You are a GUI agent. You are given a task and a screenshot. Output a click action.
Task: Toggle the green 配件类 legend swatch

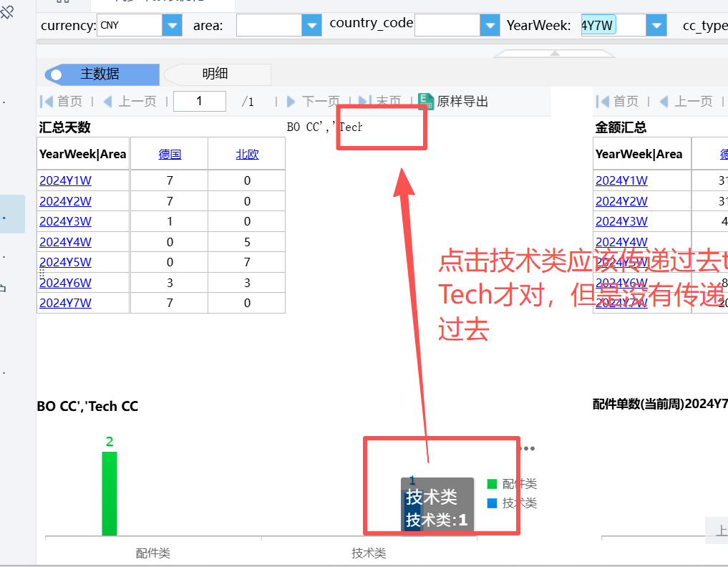pos(492,484)
